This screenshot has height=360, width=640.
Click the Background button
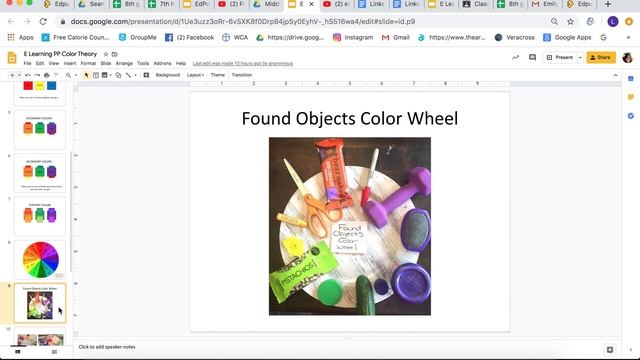click(x=168, y=75)
